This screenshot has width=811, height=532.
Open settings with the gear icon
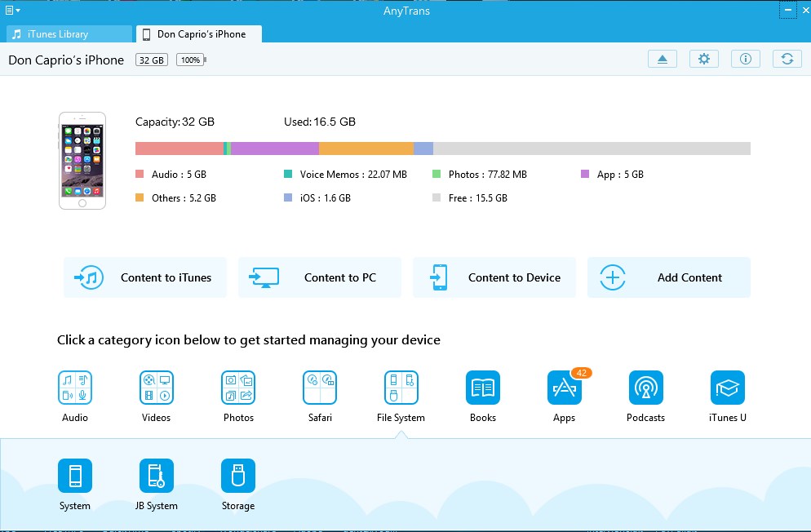pyautogui.click(x=704, y=59)
